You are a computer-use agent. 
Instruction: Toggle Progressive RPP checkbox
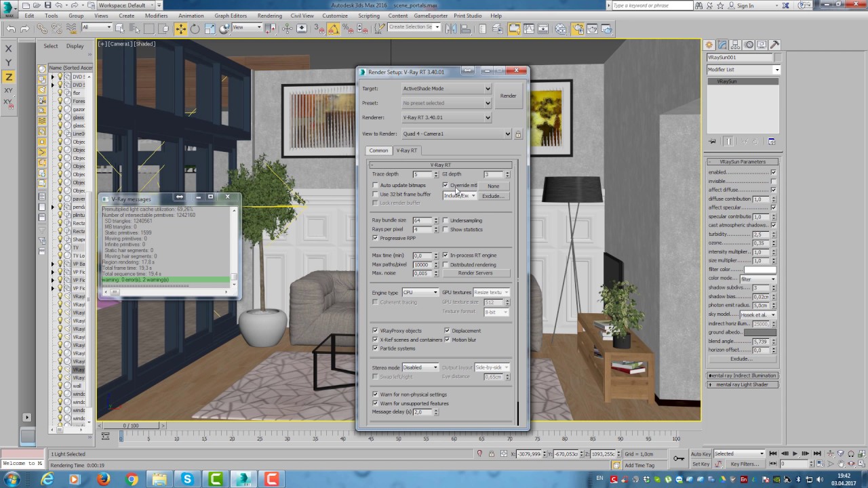(x=375, y=238)
